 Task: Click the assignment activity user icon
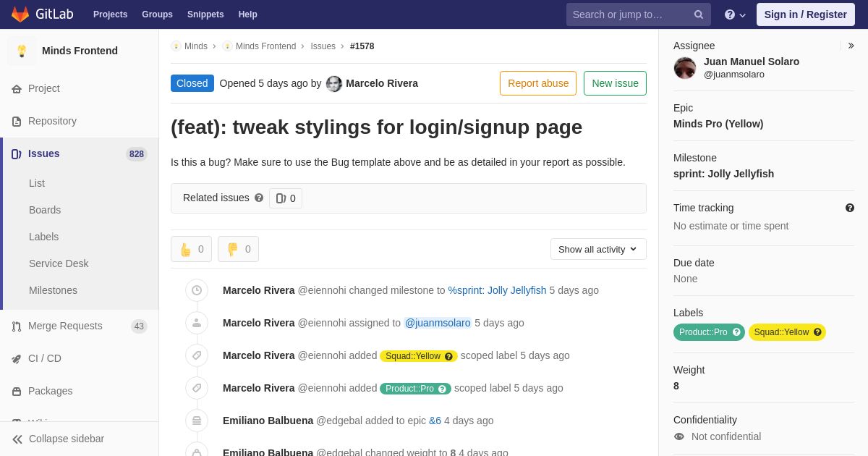(197, 323)
